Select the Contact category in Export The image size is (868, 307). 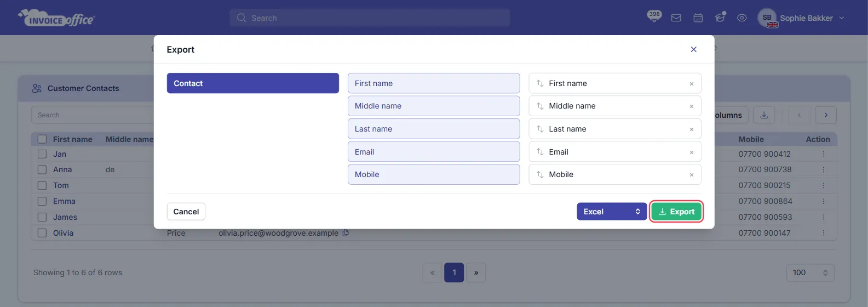[253, 83]
